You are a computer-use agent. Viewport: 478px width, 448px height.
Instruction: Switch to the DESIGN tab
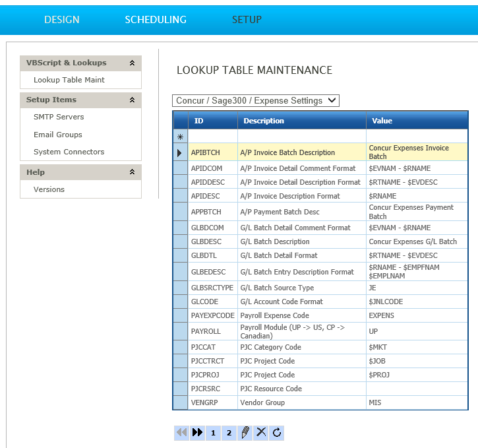point(61,20)
